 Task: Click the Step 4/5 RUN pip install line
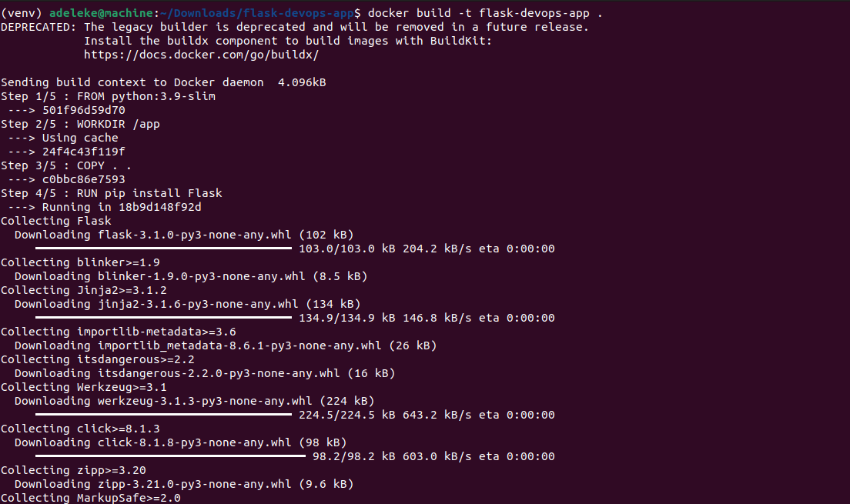pos(112,193)
